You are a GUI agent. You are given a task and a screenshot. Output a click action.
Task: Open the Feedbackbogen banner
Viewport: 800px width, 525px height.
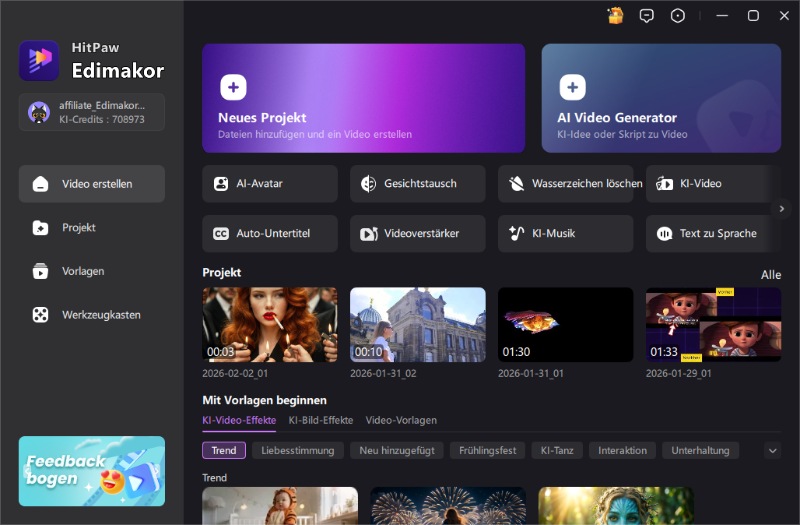click(92, 471)
